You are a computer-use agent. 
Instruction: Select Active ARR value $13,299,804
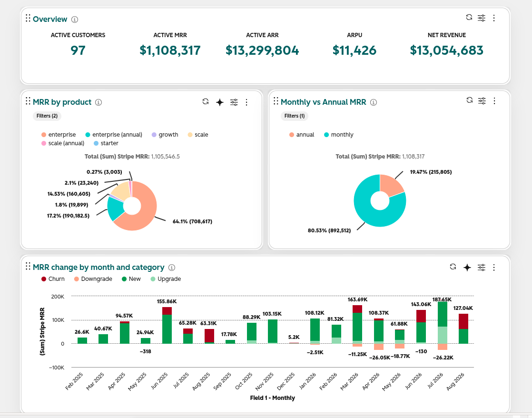(x=262, y=50)
